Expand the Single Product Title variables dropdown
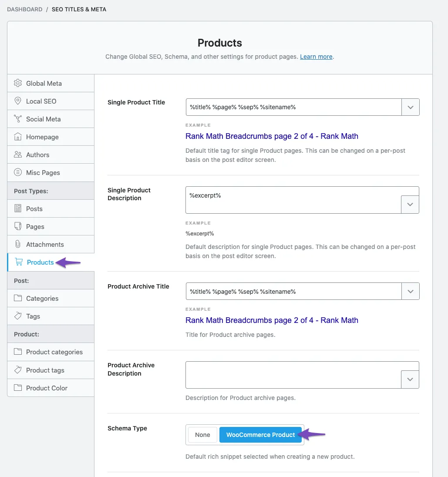The height and width of the screenshot is (477, 448). [410, 107]
